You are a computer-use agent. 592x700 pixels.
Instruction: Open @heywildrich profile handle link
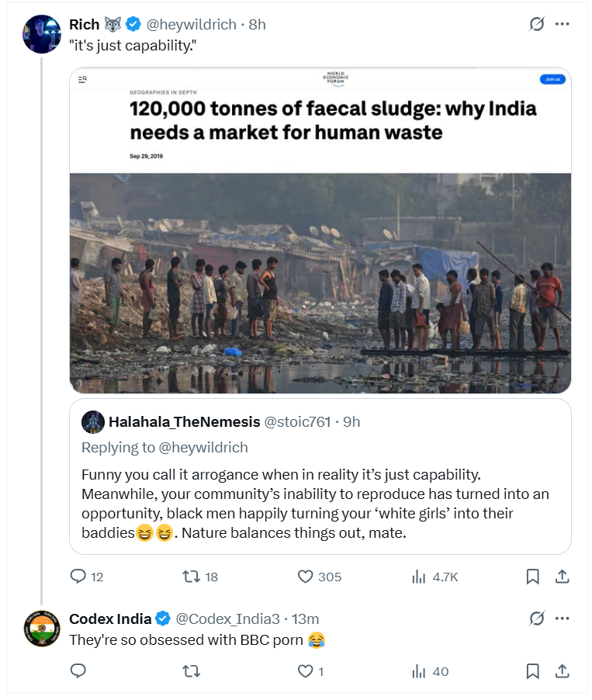pyautogui.click(x=192, y=24)
